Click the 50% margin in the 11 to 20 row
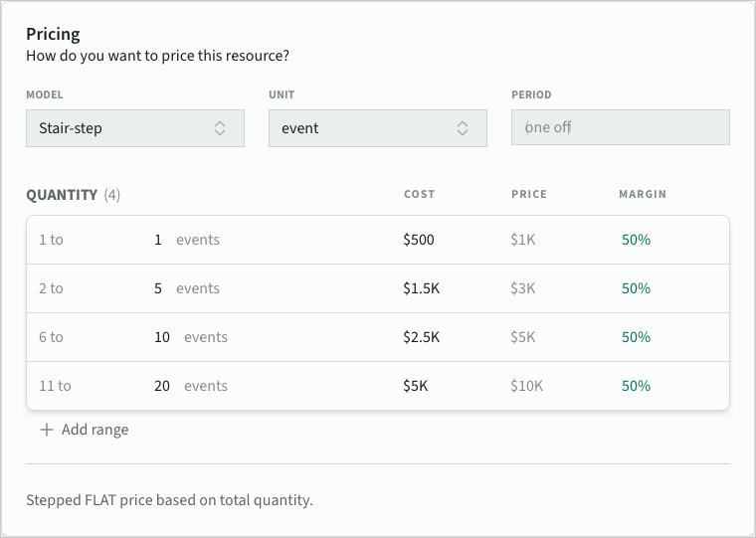756x538 pixels. [x=636, y=386]
